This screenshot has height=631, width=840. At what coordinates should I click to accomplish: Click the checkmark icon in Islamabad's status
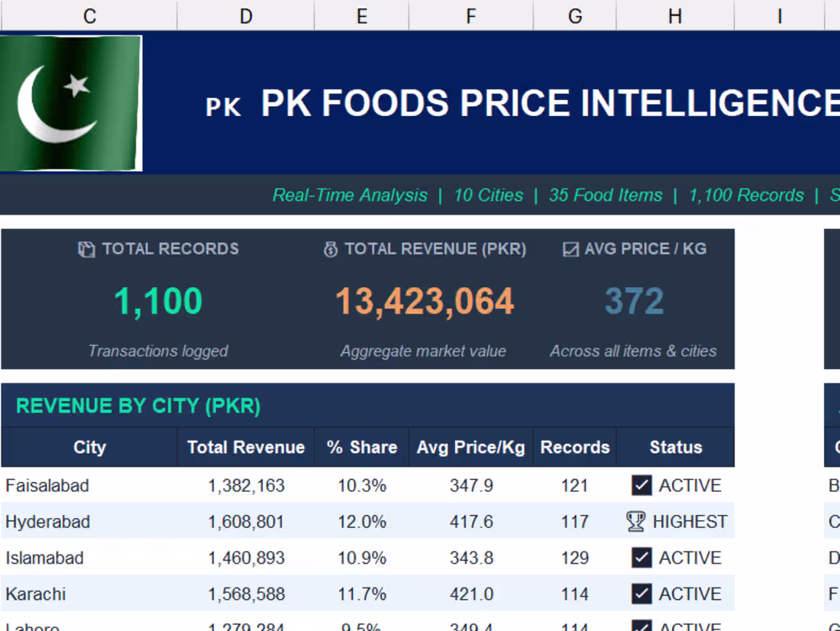(x=641, y=558)
